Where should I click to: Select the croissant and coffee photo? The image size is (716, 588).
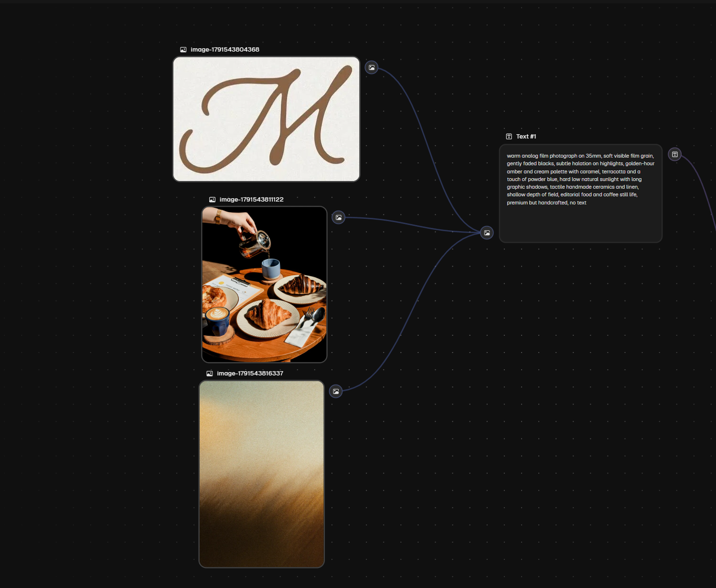click(264, 284)
